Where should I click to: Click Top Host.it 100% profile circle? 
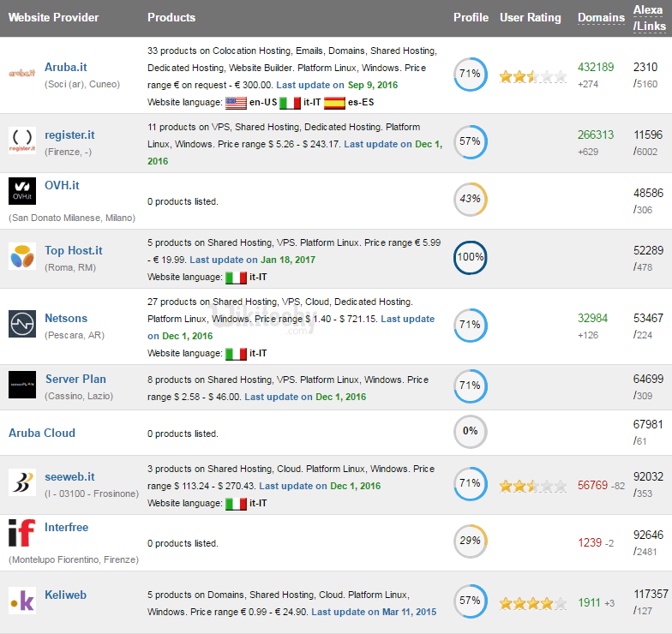[470, 258]
